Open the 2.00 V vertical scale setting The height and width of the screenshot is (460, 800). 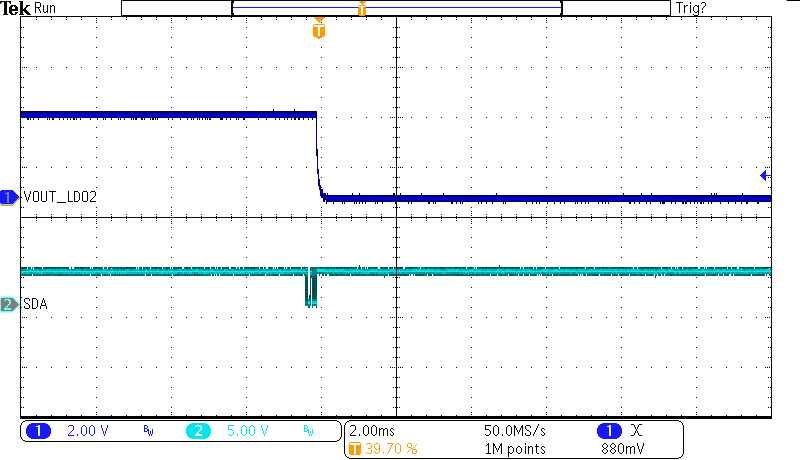click(x=88, y=431)
